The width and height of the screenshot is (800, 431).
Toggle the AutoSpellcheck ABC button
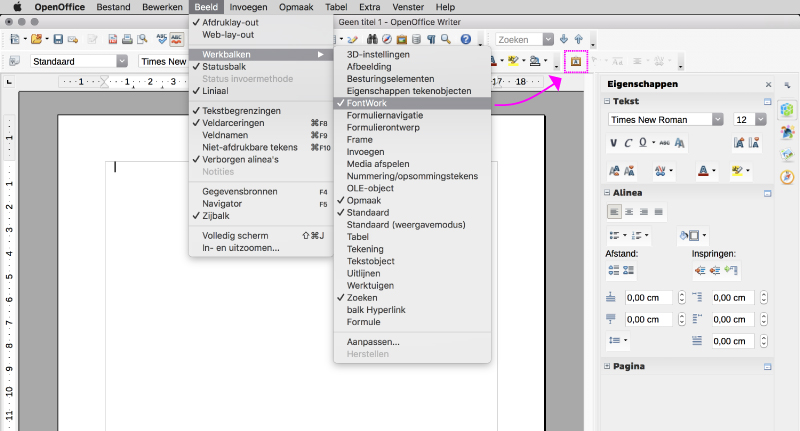pyautogui.click(x=177, y=39)
